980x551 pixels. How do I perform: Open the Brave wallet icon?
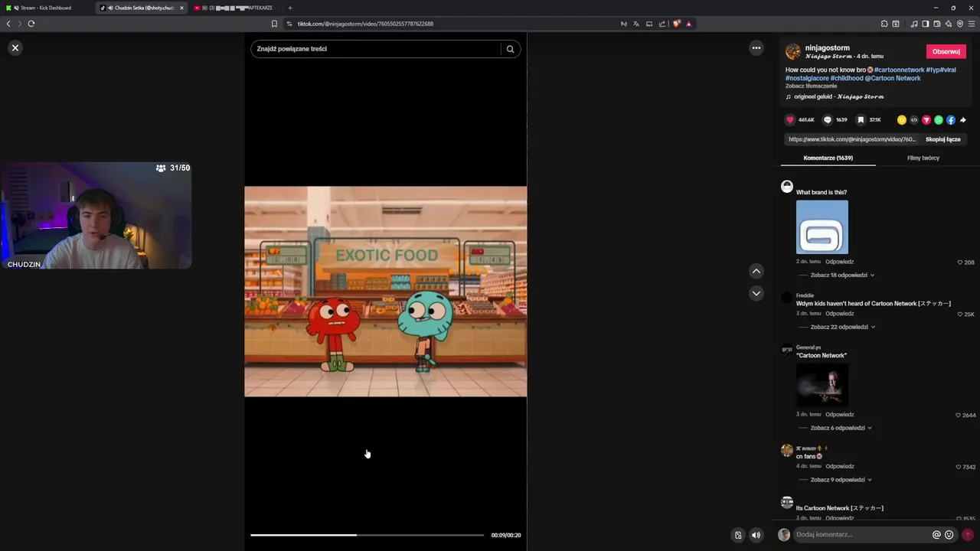pos(937,24)
